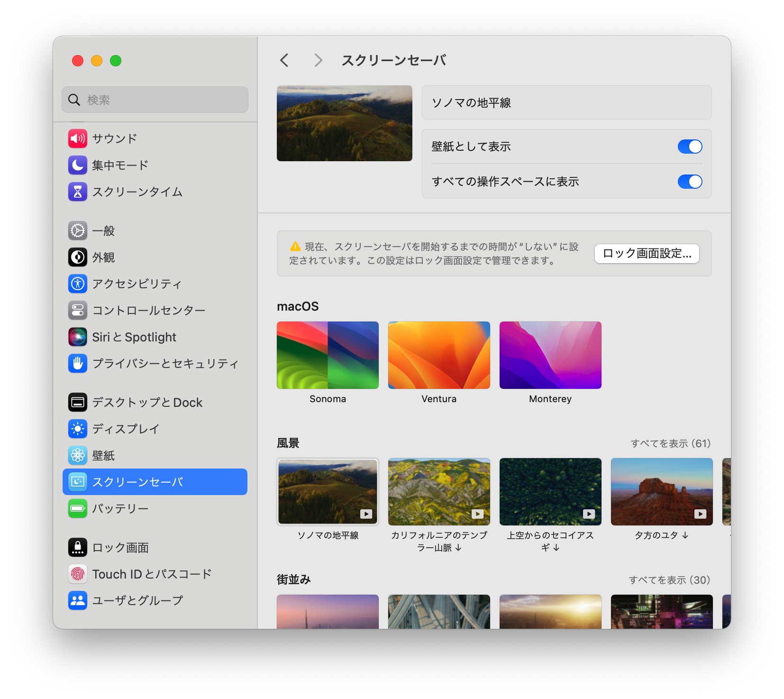Click the search magnifier icon
784x699 pixels.
click(74, 100)
